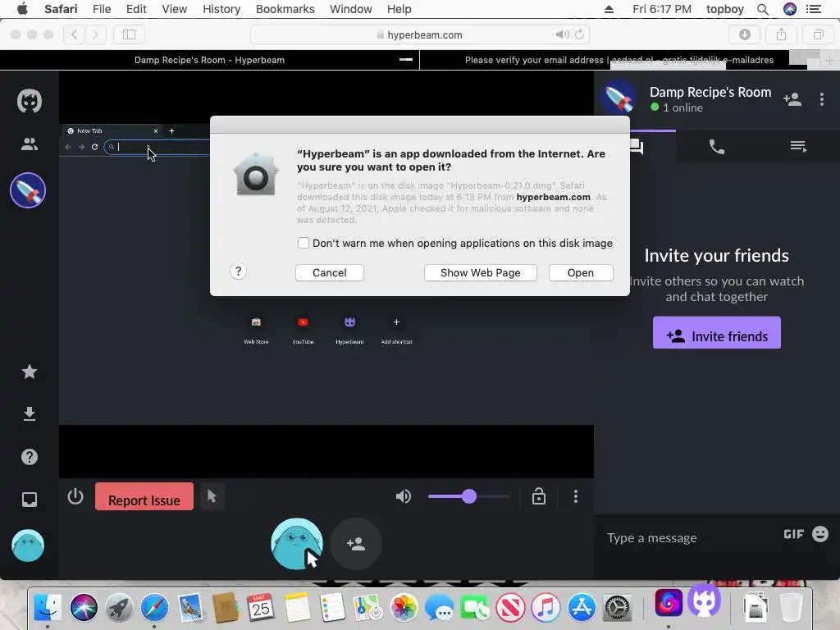Open Safari's History menu
This screenshot has height=630, width=840.
(x=221, y=9)
